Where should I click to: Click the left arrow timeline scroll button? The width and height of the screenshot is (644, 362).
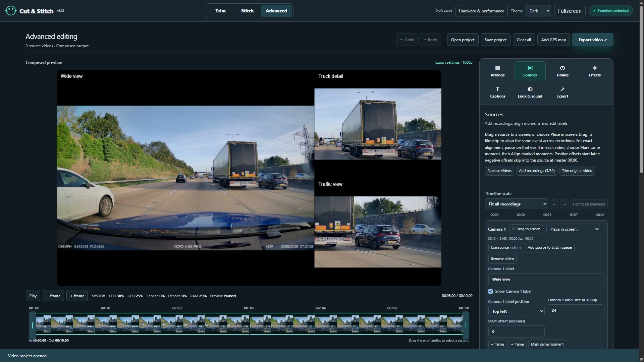[554, 204]
